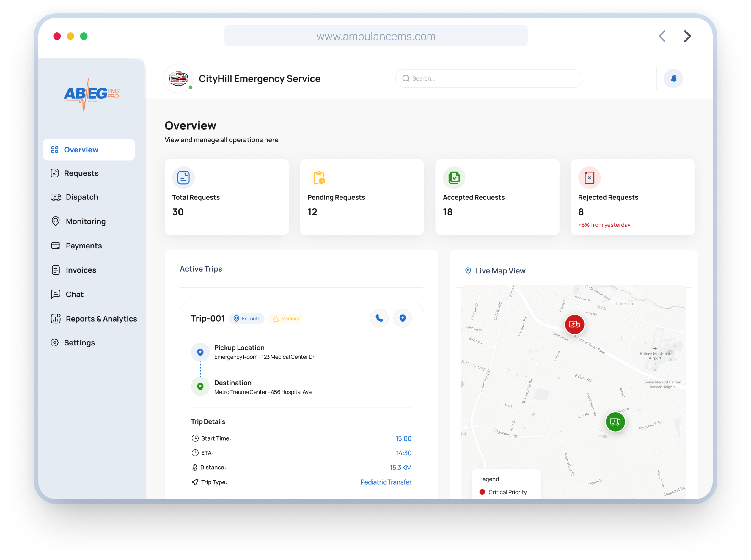Go forward with browser next arrow
This screenshot has height=560, width=751.
pyautogui.click(x=687, y=36)
